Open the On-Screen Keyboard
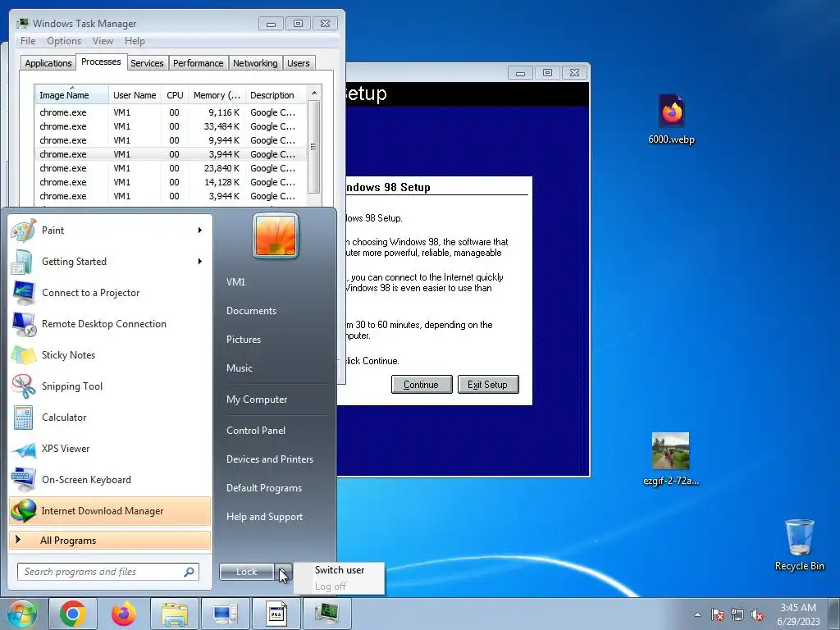Image resolution: width=840 pixels, height=630 pixels. pyautogui.click(x=110, y=479)
